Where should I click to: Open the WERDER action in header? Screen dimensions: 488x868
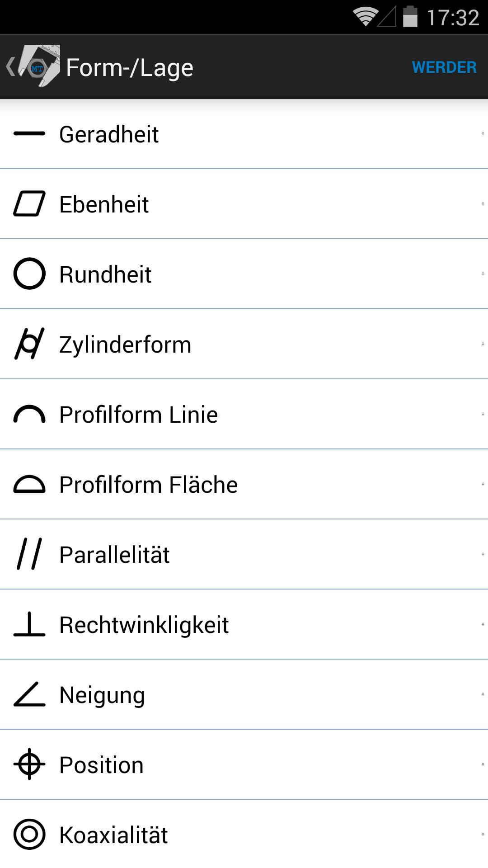(x=444, y=67)
